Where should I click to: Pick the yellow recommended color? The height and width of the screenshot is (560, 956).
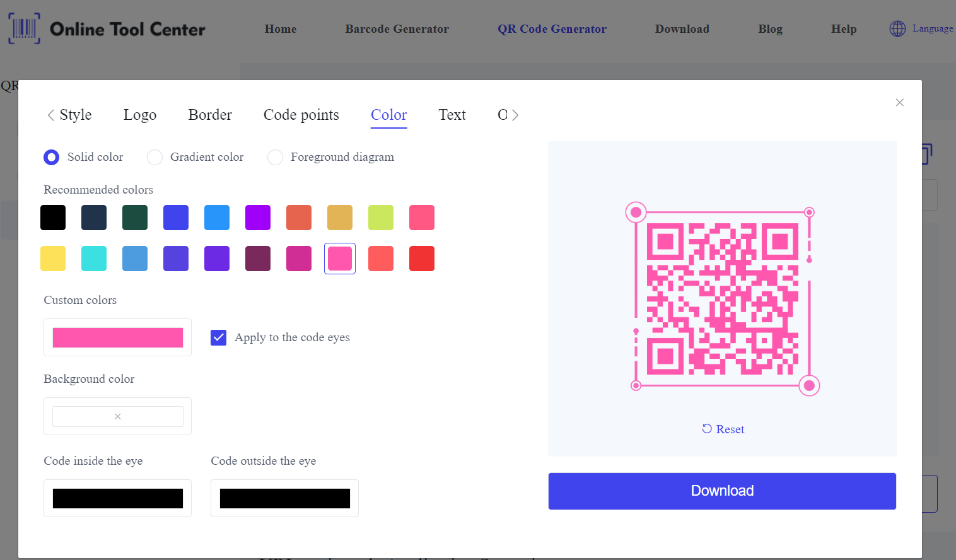53,259
